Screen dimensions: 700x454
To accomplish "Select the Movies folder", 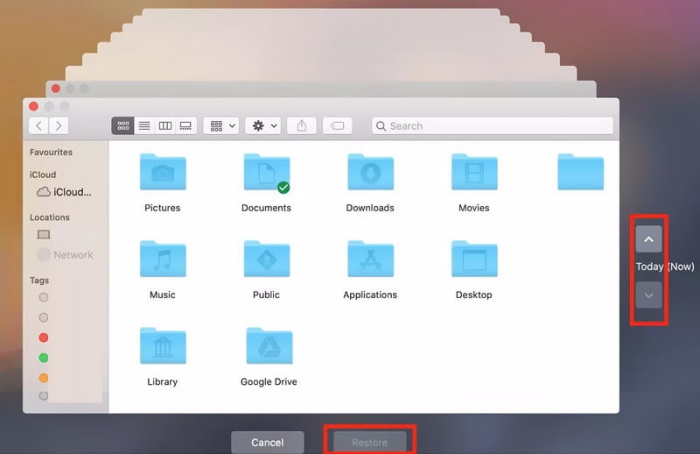I will 474,173.
